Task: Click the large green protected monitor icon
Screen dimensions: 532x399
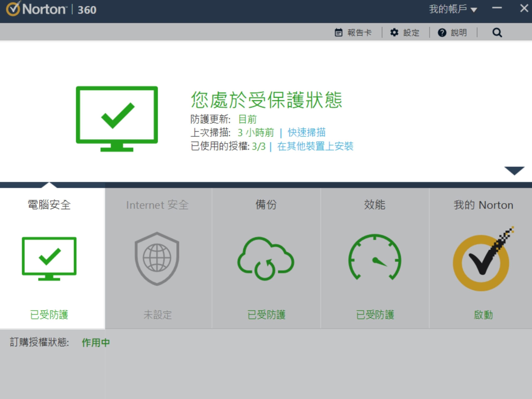Action: point(117,119)
